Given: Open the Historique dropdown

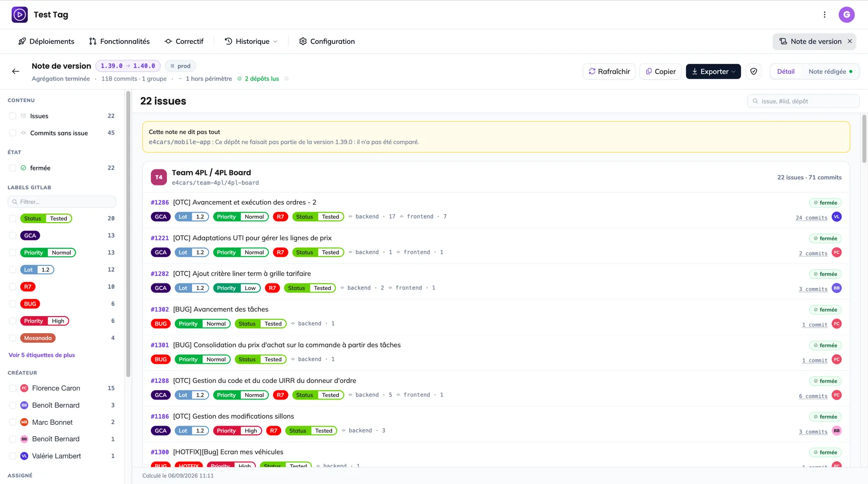Looking at the screenshot, I should coord(251,41).
